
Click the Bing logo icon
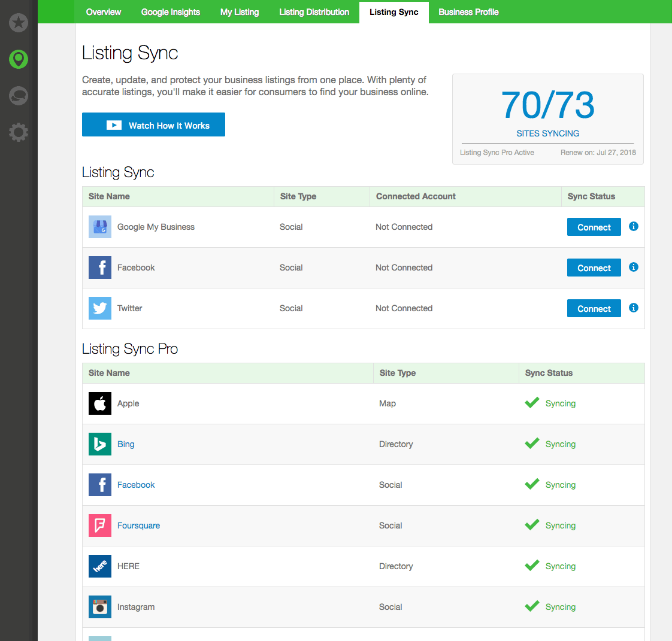point(100,444)
